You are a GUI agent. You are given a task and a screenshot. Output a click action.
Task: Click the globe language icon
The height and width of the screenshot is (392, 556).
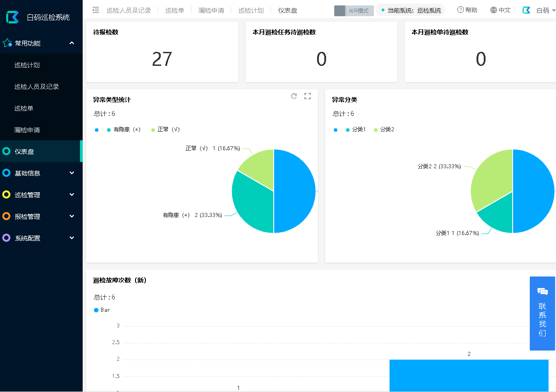pyautogui.click(x=493, y=10)
